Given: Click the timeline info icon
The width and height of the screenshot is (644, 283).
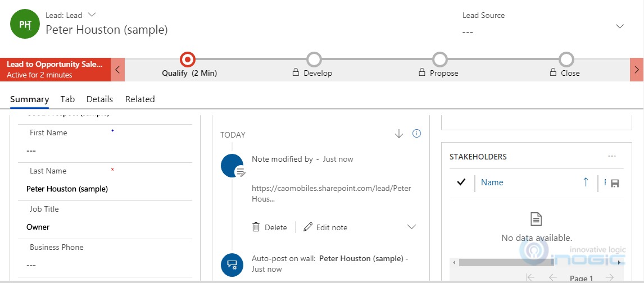Looking at the screenshot, I should pyautogui.click(x=416, y=134).
